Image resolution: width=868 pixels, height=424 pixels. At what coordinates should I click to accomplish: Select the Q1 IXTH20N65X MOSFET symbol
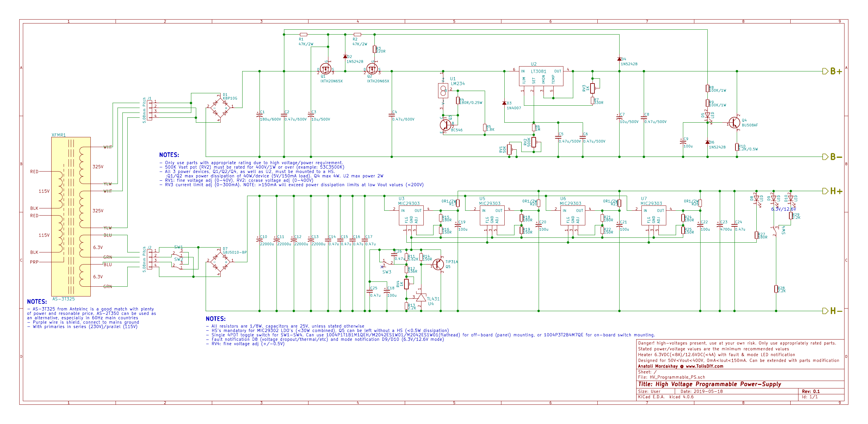click(325, 69)
